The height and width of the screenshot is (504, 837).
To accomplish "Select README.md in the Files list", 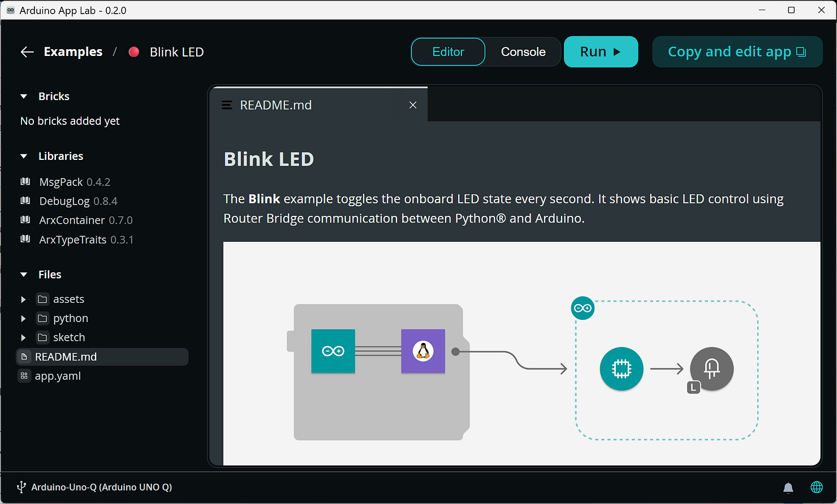I will point(66,357).
